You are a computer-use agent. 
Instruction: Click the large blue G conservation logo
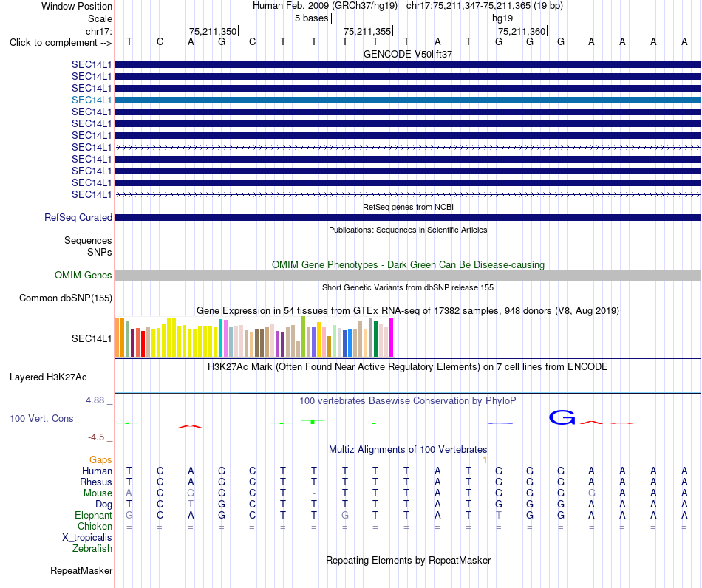pyautogui.click(x=562, y=417)
